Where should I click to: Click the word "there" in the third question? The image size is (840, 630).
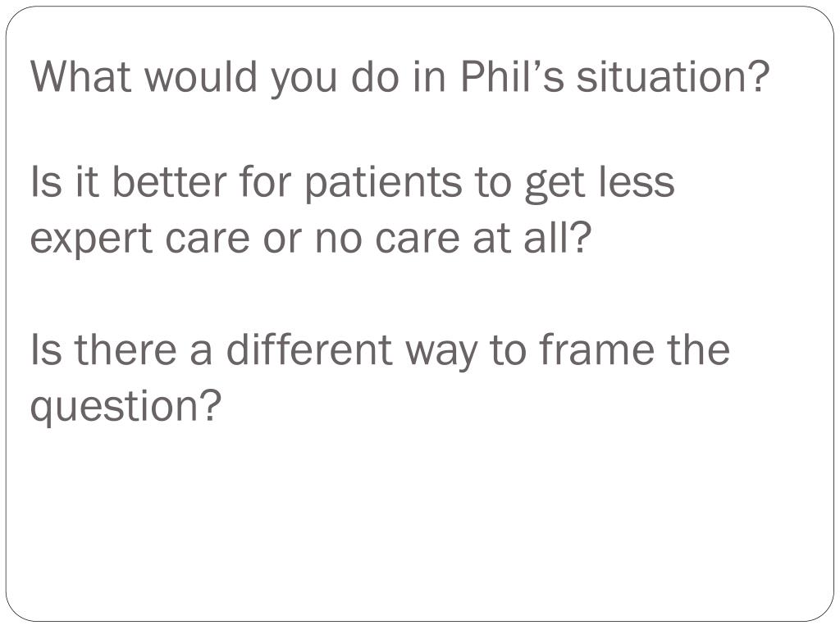(126, 349)
